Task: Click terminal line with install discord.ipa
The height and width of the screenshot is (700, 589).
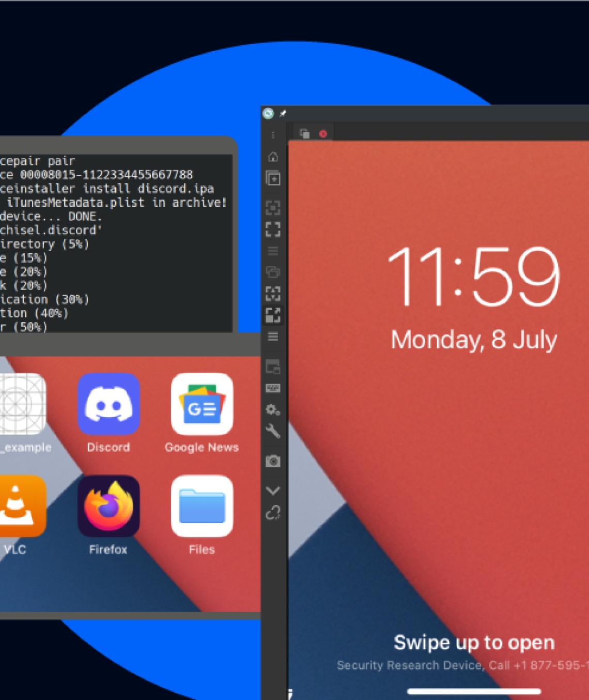Action: (107, 189)
